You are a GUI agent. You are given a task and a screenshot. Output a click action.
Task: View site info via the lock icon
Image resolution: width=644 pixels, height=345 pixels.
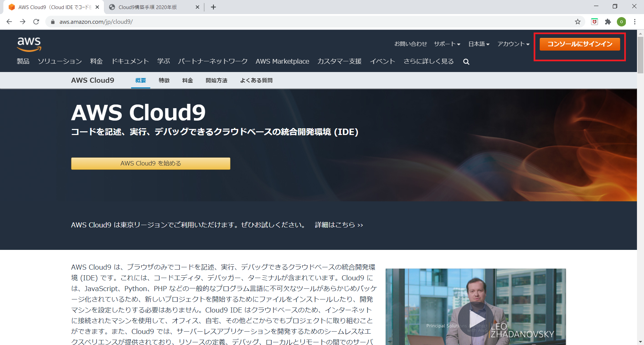pos(53,22)
